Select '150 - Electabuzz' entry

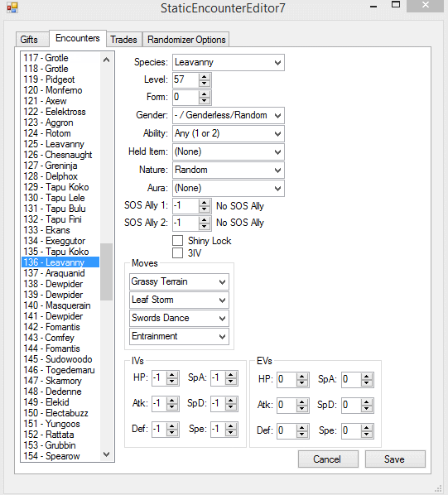60,413
